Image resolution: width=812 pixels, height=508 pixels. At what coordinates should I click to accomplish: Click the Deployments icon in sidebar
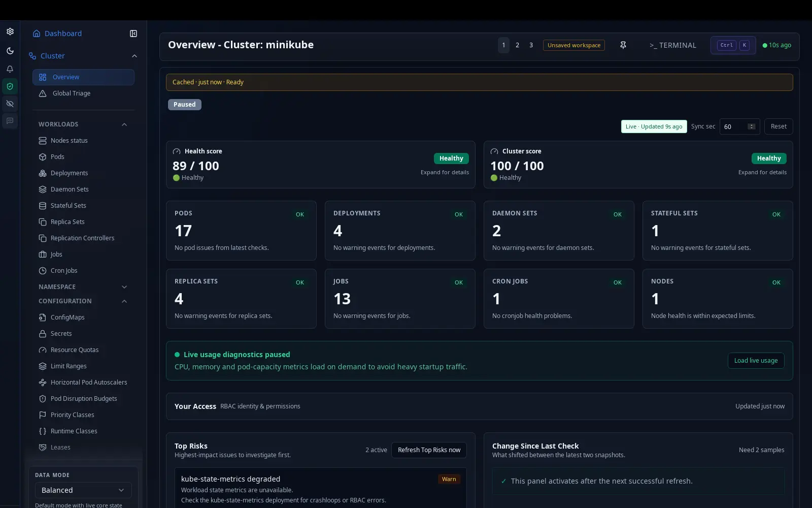[x=43, y=173]
